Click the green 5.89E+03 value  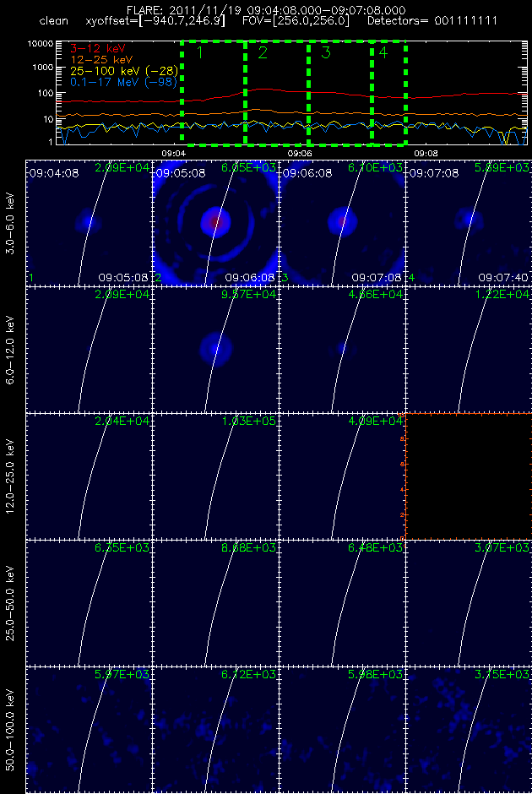click(502, 167)
